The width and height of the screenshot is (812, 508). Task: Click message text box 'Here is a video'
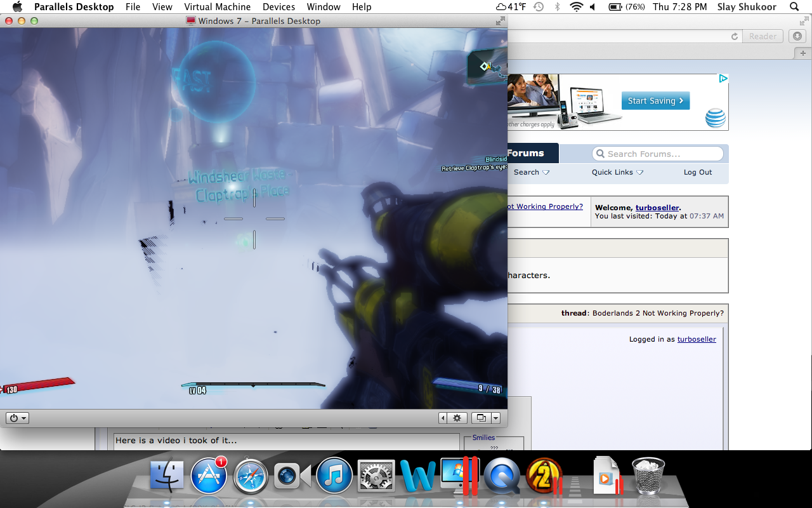pyautogui.click(x=287, y=441)
